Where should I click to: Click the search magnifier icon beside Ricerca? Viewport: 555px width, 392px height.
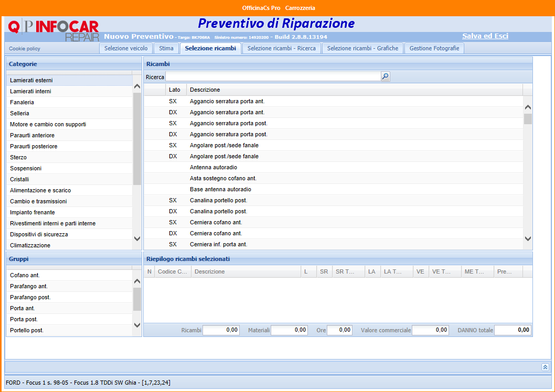click(386, 77)
